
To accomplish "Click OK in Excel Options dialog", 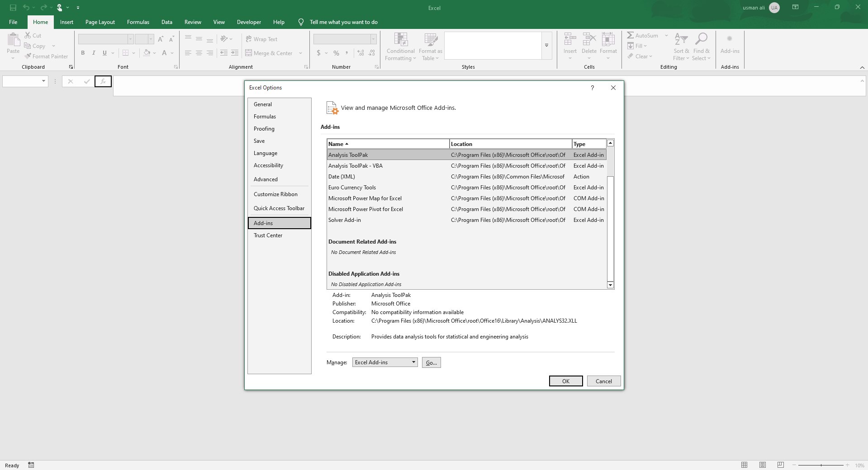I will coord(566,381).
